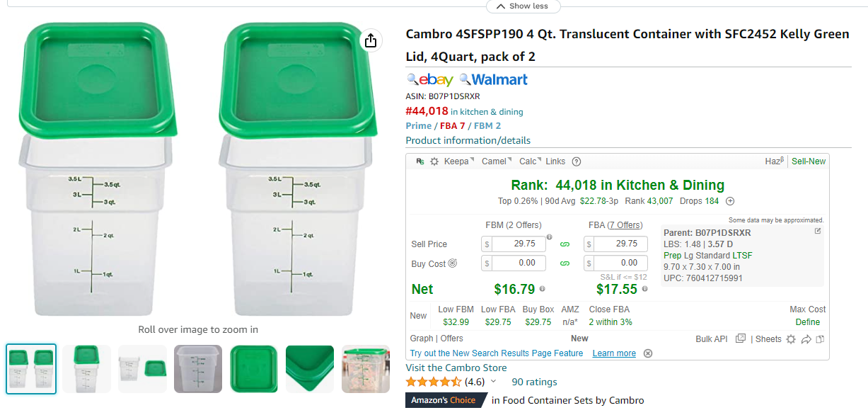The width and height of the screenshot is (868, 415).
Task: Click the share icon on product image
Action: (x=371, y=40)
